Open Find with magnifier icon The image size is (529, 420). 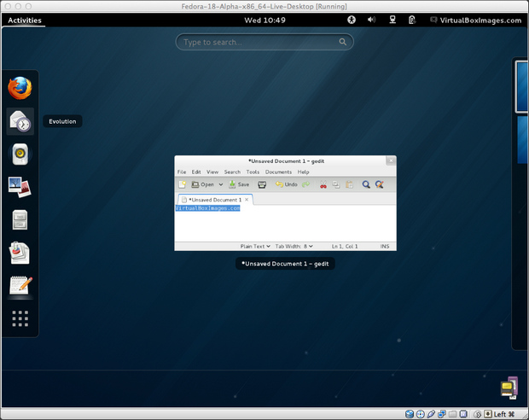click(x=366, y=184)
